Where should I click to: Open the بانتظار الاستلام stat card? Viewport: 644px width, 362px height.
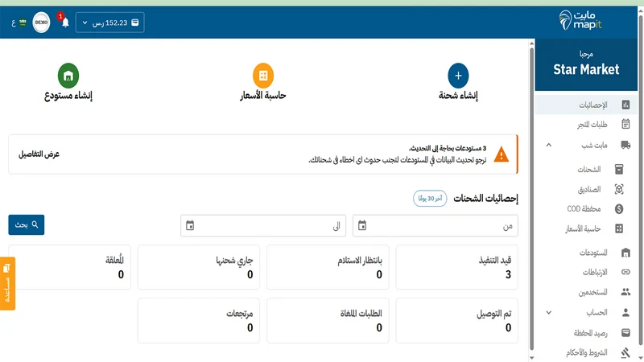(x=328, y=267)
